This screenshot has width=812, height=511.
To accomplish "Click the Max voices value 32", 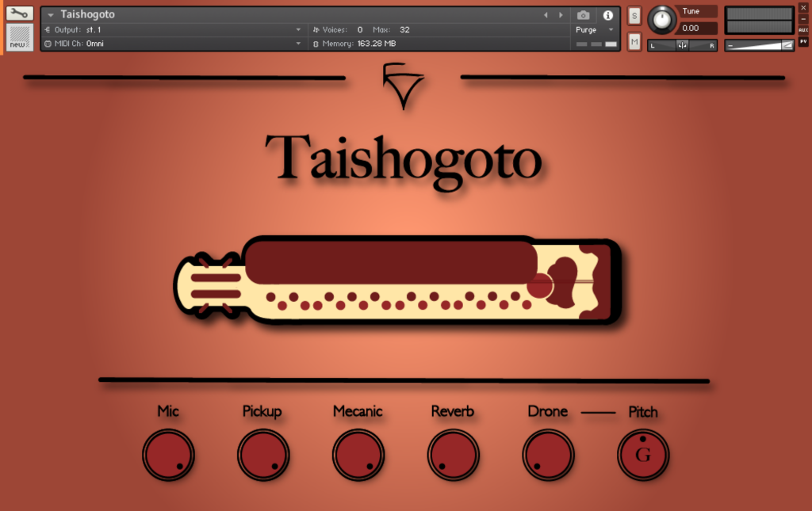I will (x=404, y=29).
